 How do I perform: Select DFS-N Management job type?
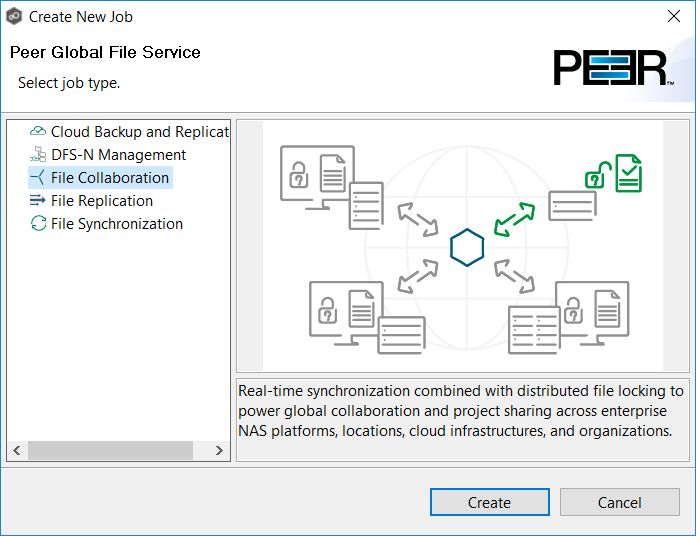118,155
